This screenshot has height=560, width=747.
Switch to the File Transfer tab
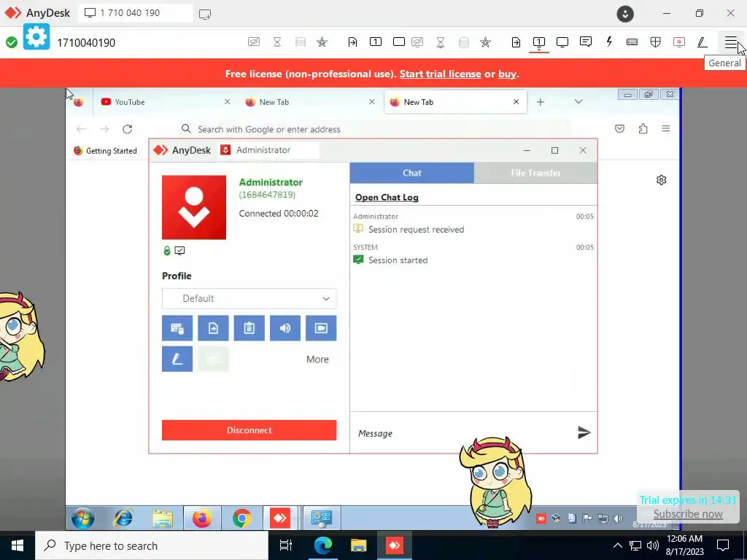click(535, 173)
